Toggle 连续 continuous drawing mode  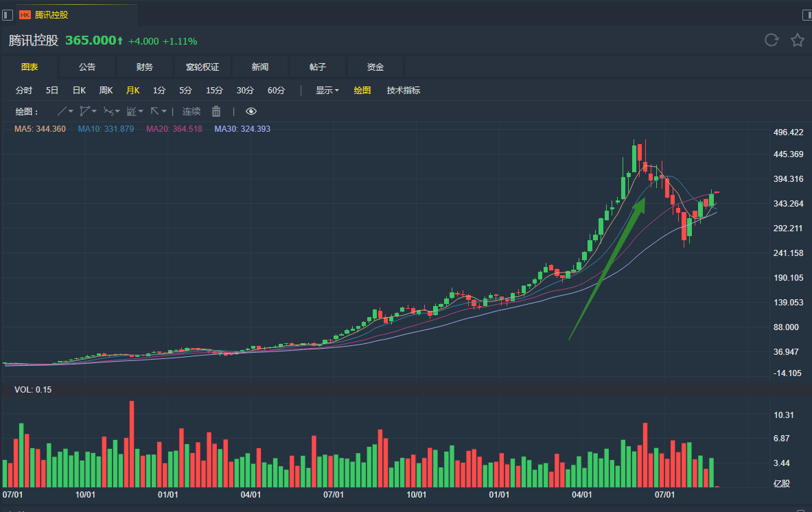(192, 111)
